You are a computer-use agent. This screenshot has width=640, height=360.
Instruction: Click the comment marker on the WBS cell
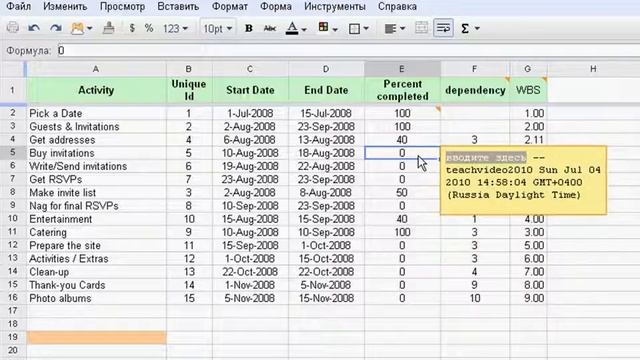click(544, 79)
